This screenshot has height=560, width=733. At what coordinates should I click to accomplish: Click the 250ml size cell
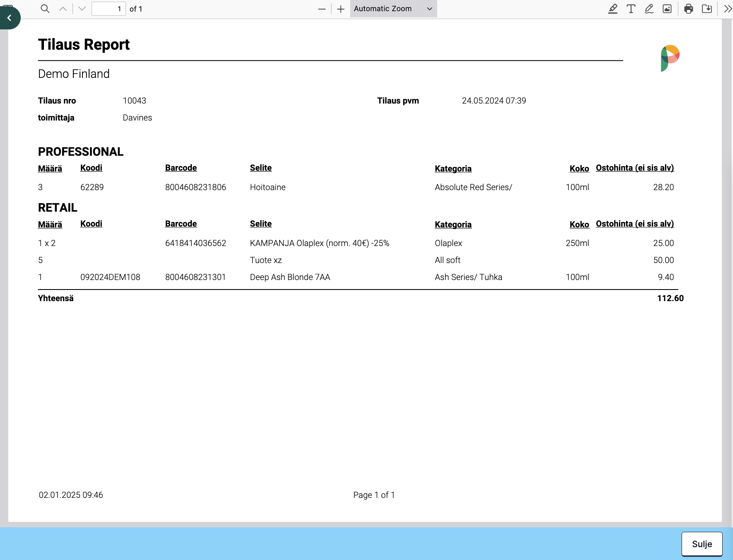tap(577, 243)
